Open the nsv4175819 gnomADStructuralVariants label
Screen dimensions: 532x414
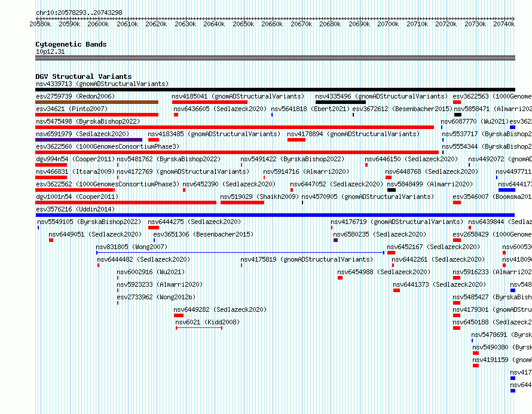pyautogui.click(x=307, y=259)
